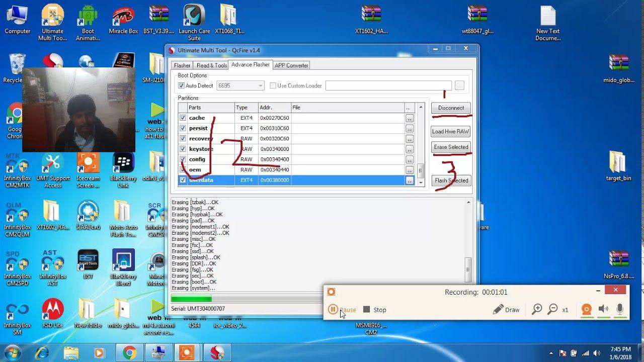This screenshot has width=644, height=362.
Task: Click the custom loader path field
Action: (x=388, y=86)
